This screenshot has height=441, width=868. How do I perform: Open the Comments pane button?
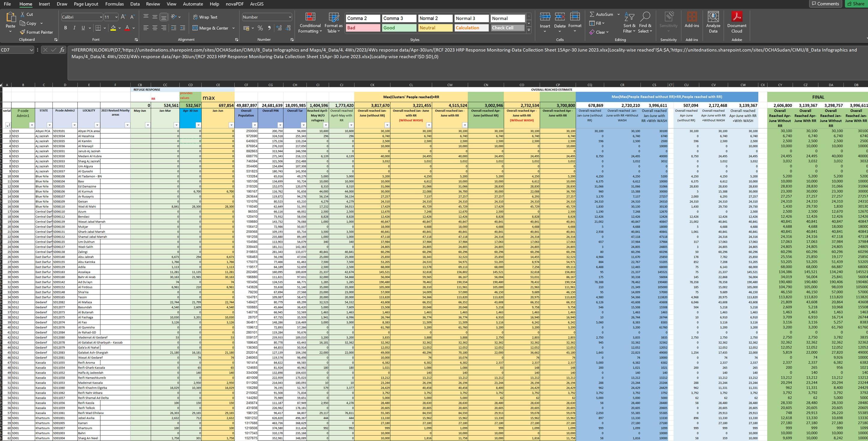(x=825, y=4)
